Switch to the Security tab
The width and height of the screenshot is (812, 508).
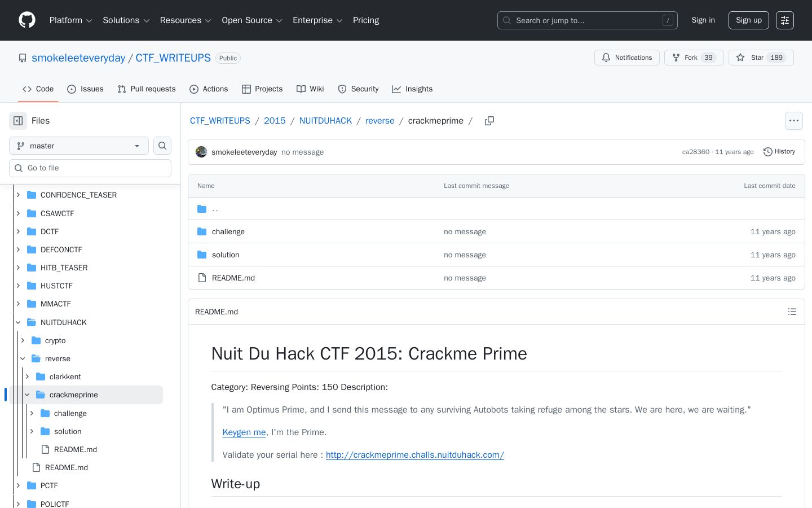(358, 89)
